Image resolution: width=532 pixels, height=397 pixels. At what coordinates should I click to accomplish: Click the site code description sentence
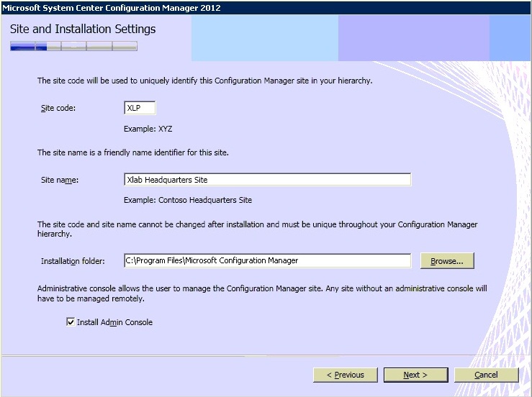click(x=205, y=81)
